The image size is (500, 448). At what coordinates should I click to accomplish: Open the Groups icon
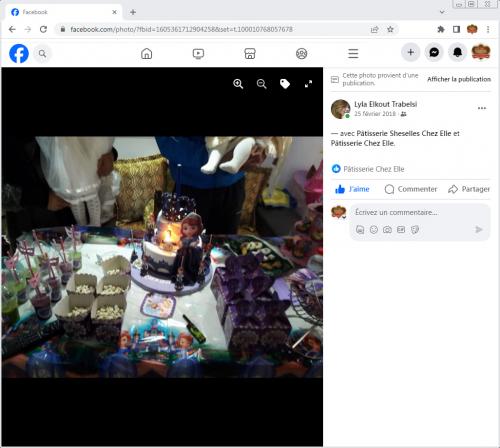tap(302, 53)
